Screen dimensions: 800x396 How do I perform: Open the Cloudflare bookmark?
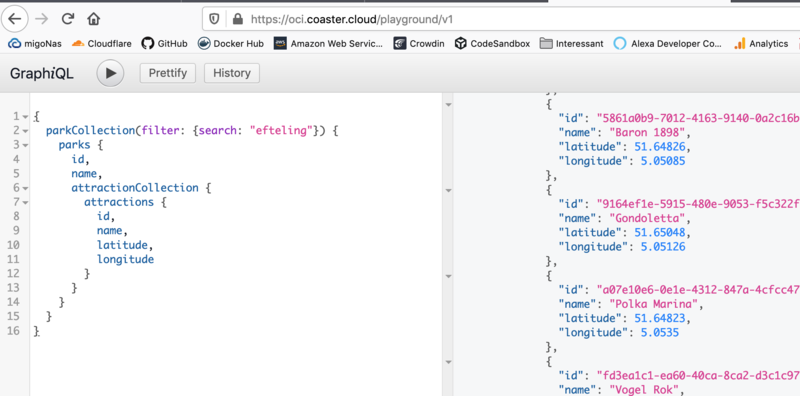point(102,44)
